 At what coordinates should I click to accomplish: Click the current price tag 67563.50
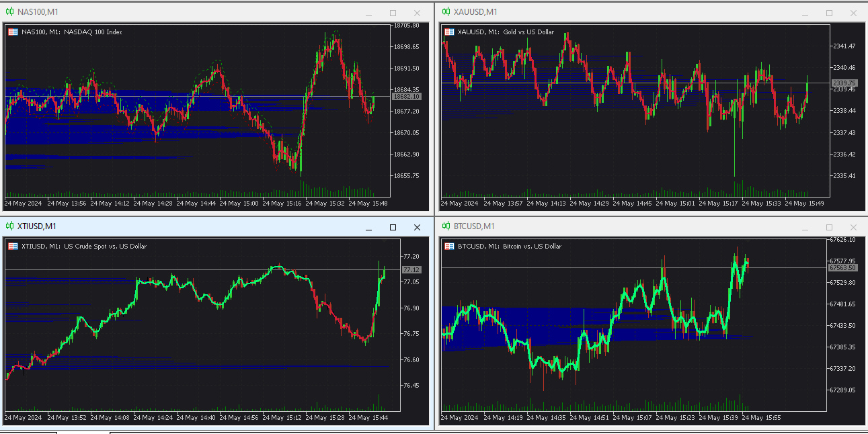842,267
